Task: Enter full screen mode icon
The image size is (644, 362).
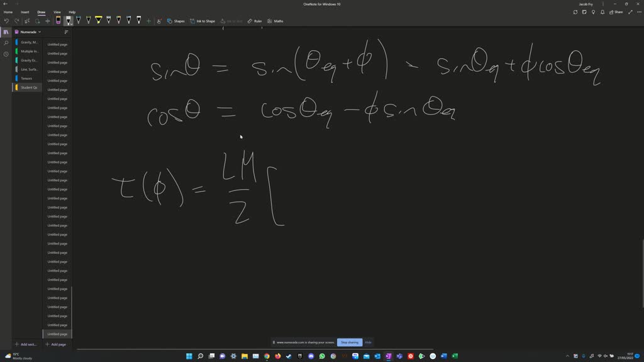Action: tap(630, 12)
